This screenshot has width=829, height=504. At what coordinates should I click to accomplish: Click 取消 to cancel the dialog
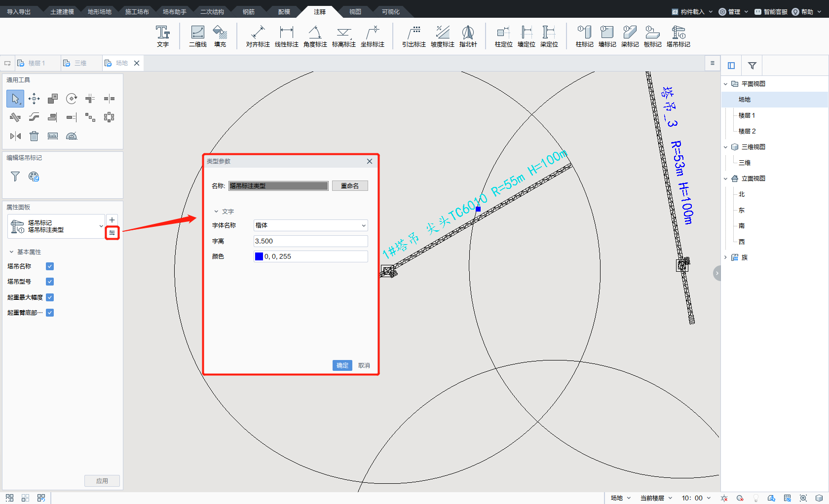364,365
